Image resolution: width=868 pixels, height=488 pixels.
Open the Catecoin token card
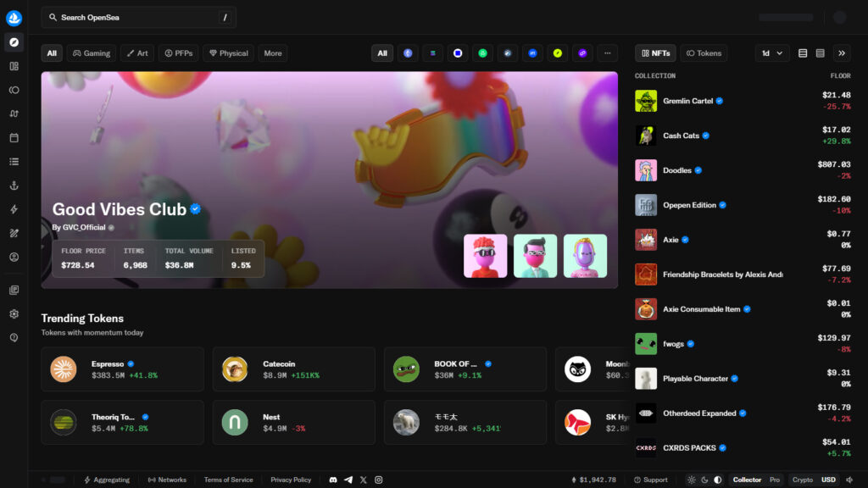point(294,369)
